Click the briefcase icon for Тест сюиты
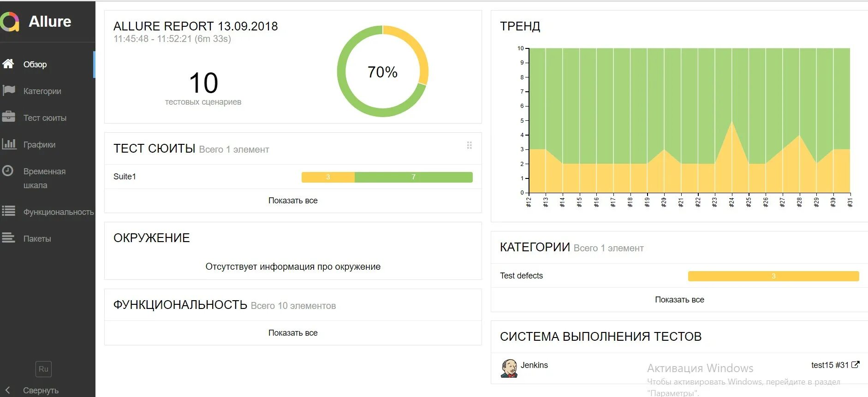 [x=8, y=117]
